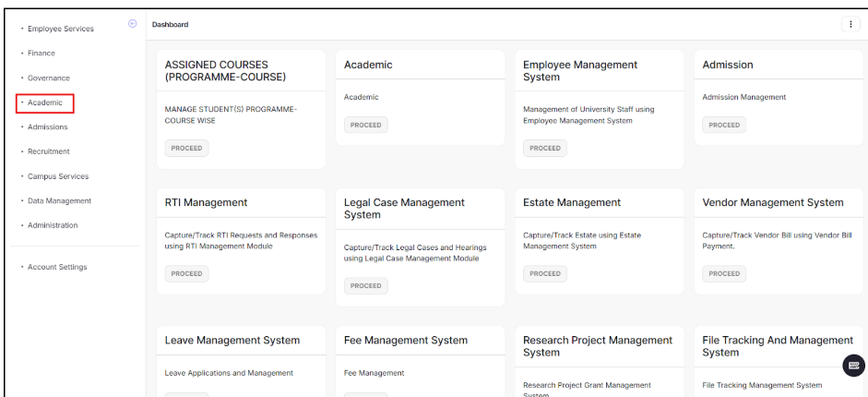Open the three-dot options menu

click(x=850, y=24)
